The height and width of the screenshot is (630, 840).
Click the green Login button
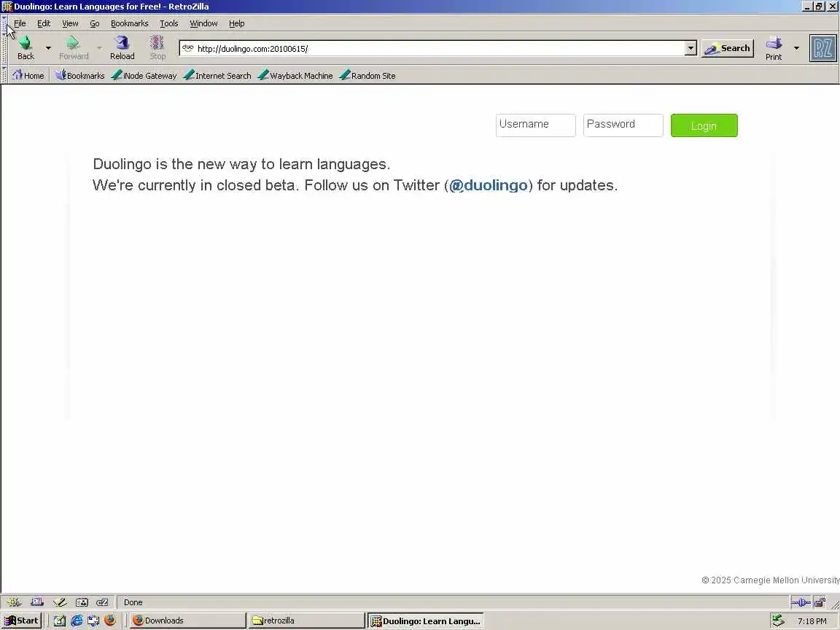click(x=704, y=125)
